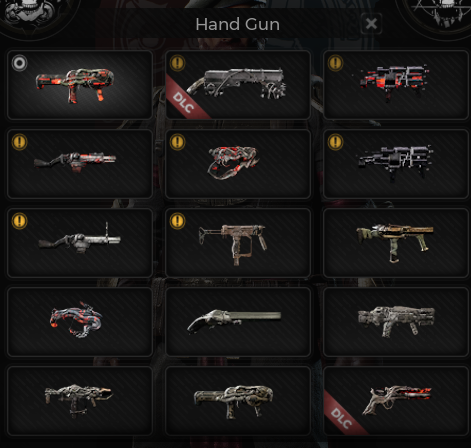The height and width of the screenshot is (448, 471).
Task: Pick the olive and gold submachine gun
Action: point(396,243)
